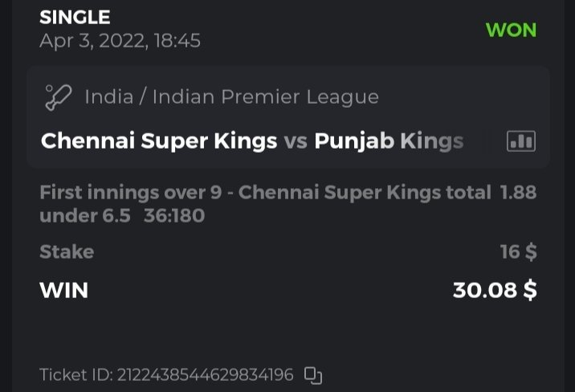Click the Stake label

[67, 252]
